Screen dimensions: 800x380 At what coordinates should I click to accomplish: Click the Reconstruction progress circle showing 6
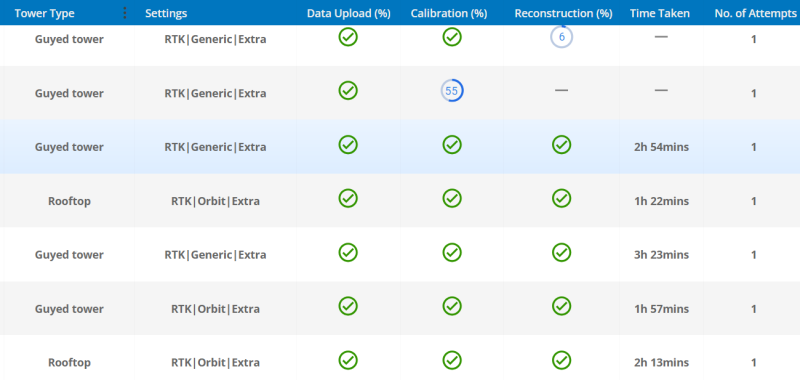pyautogui.click(x=561, y=37)
